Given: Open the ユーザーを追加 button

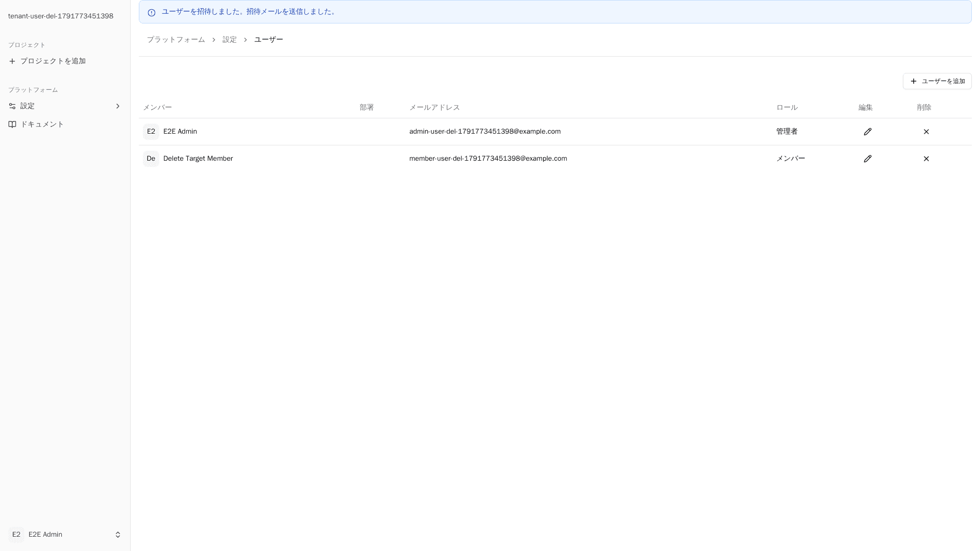Looking at the screenshot, I should pyautogui.click(x=937, y=81).
